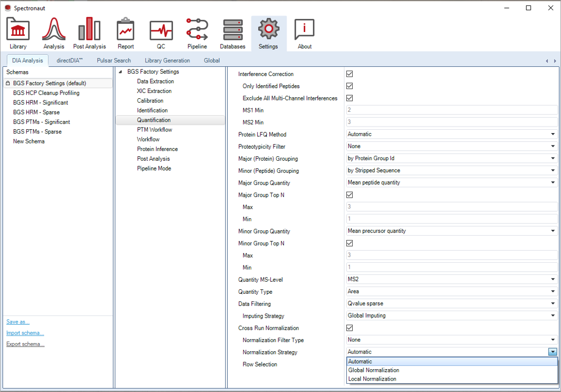Open Minor Group Quantity dropdown
This screenshot has width=561, height=392.
(x=452, y=231)
